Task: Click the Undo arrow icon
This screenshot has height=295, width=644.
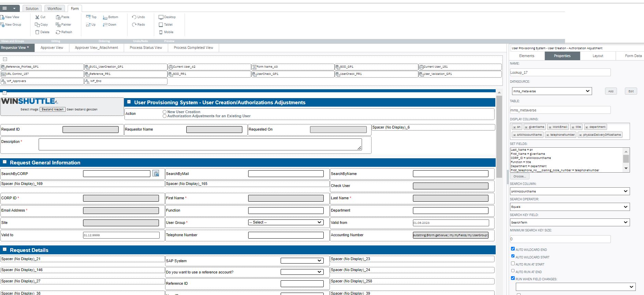Action: 134,17
